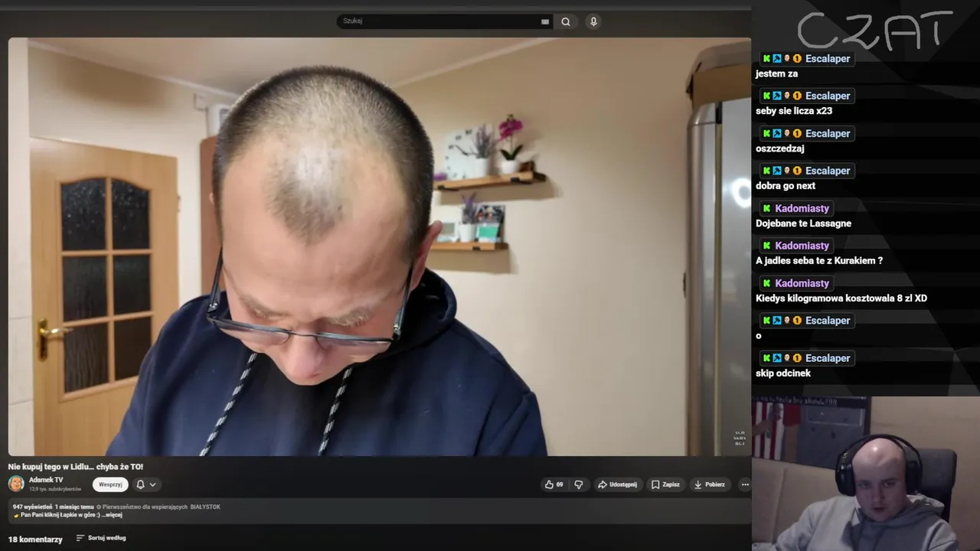
Task: Open the on-screen keyboard in search bar
Action: (x=545, y=21)
